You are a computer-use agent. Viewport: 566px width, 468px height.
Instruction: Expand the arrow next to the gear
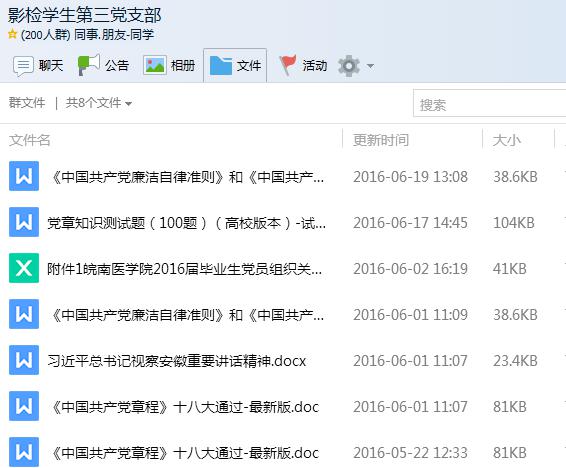coord(370,66)
